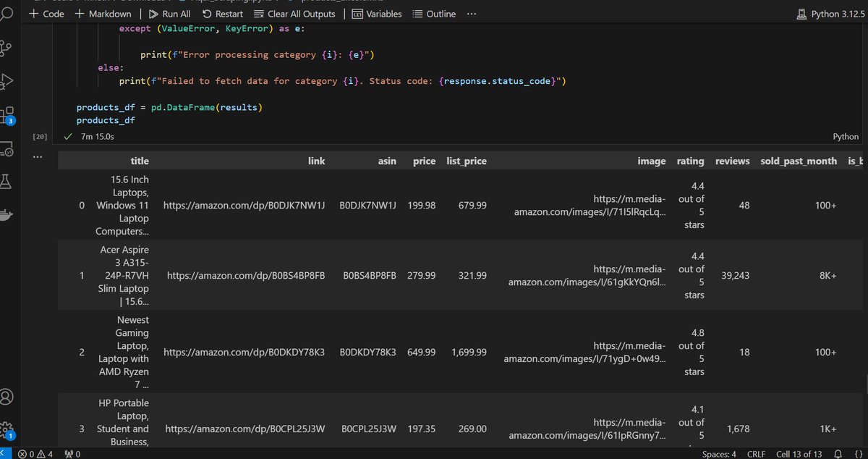Change indentation via Spaces: 4
The width and height of the screenshot is (868, 459).
pos(719,454)
